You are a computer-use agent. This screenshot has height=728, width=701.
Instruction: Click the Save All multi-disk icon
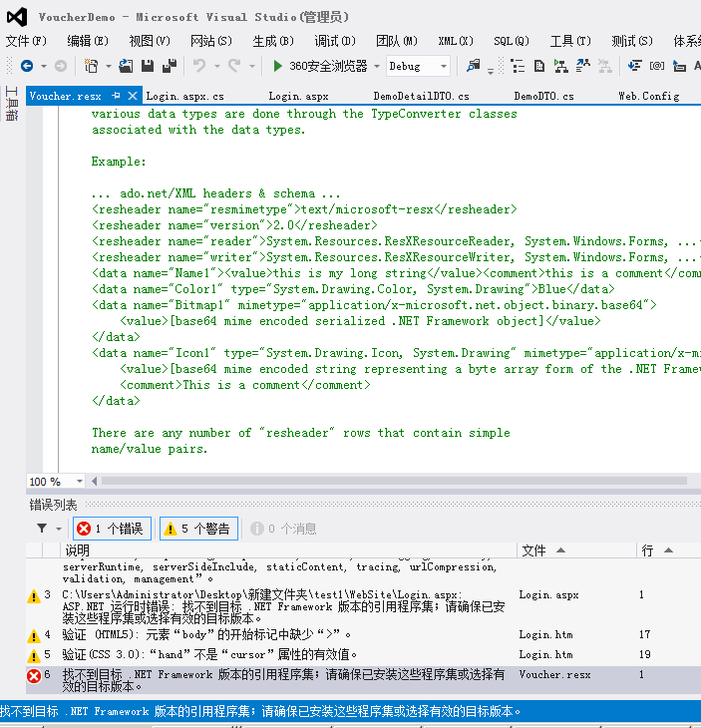(170, 66)
